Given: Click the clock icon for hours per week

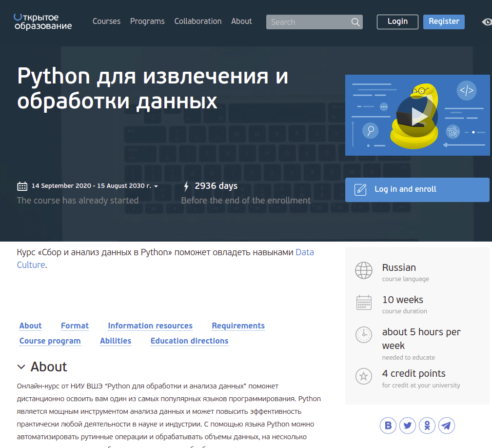Looking at the screenshot, I should coord(364,335).
